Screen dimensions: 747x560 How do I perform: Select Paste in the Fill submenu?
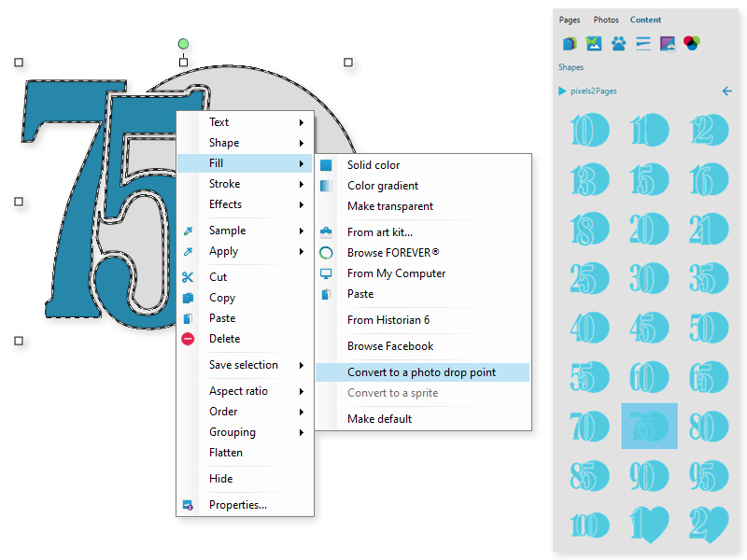423,294
